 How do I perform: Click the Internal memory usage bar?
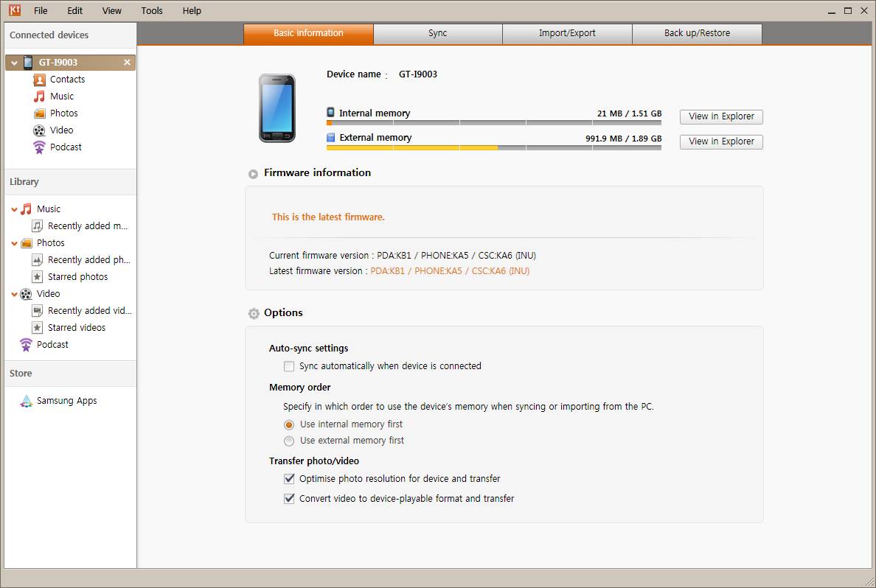pyautogui.click(x=494, y=122)
